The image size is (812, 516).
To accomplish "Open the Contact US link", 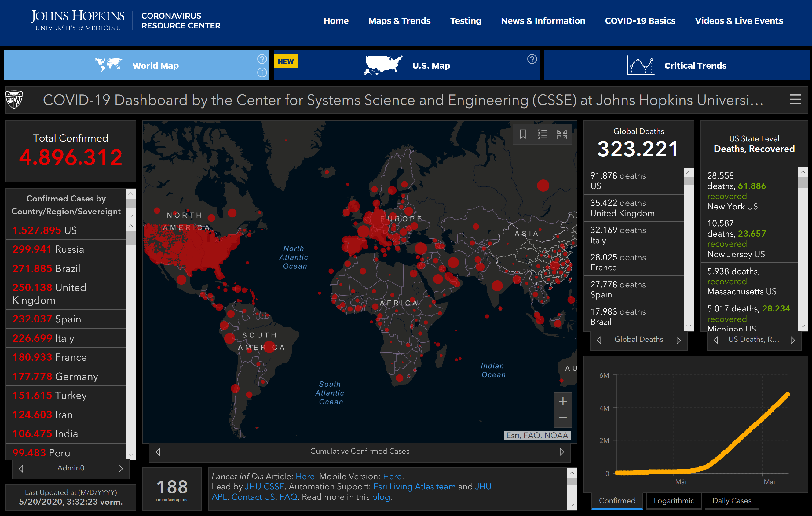I will tap(253, 497).
